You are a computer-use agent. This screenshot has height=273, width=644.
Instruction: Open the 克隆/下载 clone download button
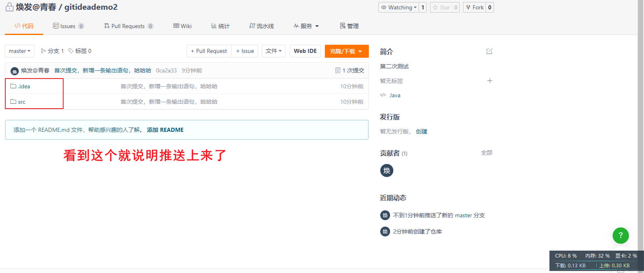point(347,51)
